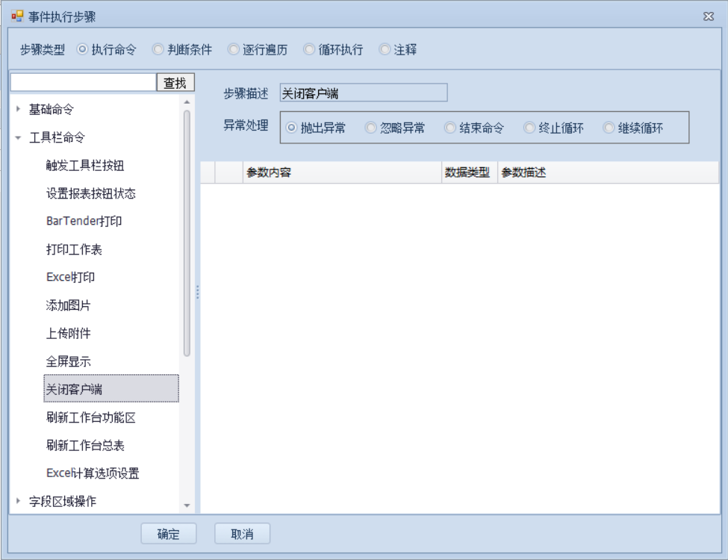This screenshot has width=728, height=560.
Task: Click the 步骤描述 text field
Action: coord(363,93)
